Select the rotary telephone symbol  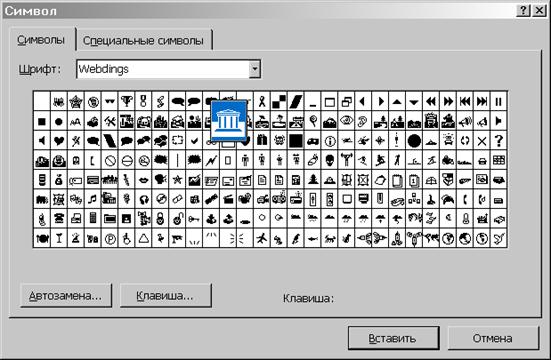59,219
